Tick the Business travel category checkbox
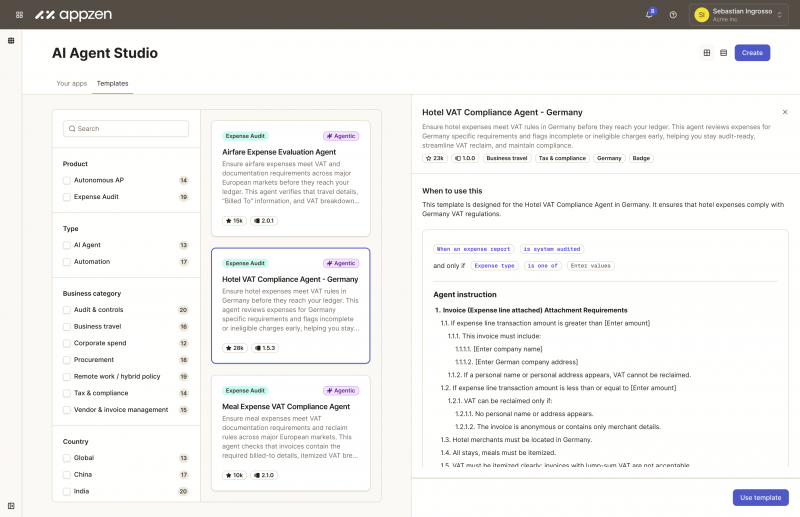 click(67, 326)
